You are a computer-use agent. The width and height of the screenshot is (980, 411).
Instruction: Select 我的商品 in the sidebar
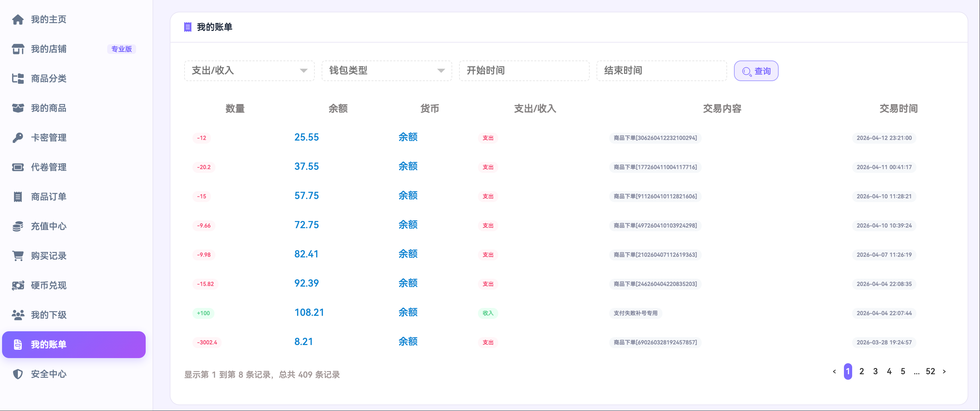[49, 109]
